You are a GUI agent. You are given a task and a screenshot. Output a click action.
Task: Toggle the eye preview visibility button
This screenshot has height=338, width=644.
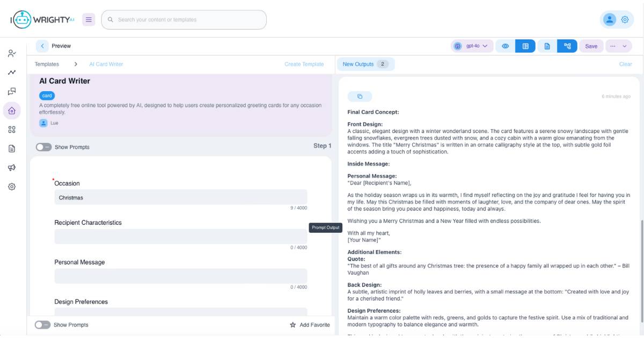tap(505, 46)
